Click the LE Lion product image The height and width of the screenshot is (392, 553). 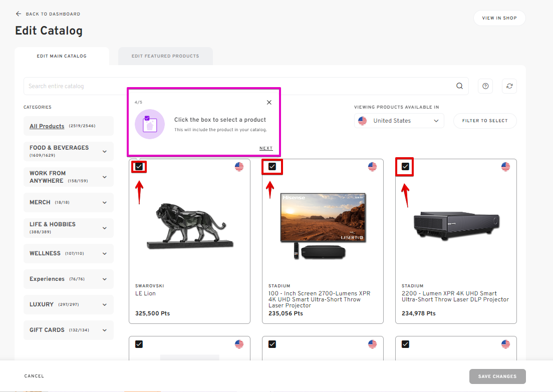[190, 226]
